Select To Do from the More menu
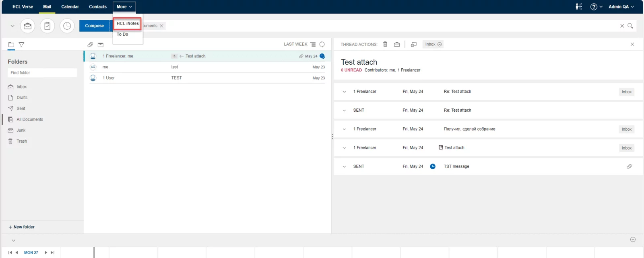 (122, 35)
